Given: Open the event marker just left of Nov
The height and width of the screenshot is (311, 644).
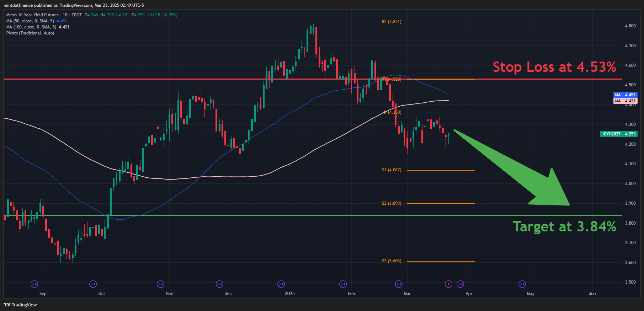Looking at the screenshot, I should (x=160, y=284).
